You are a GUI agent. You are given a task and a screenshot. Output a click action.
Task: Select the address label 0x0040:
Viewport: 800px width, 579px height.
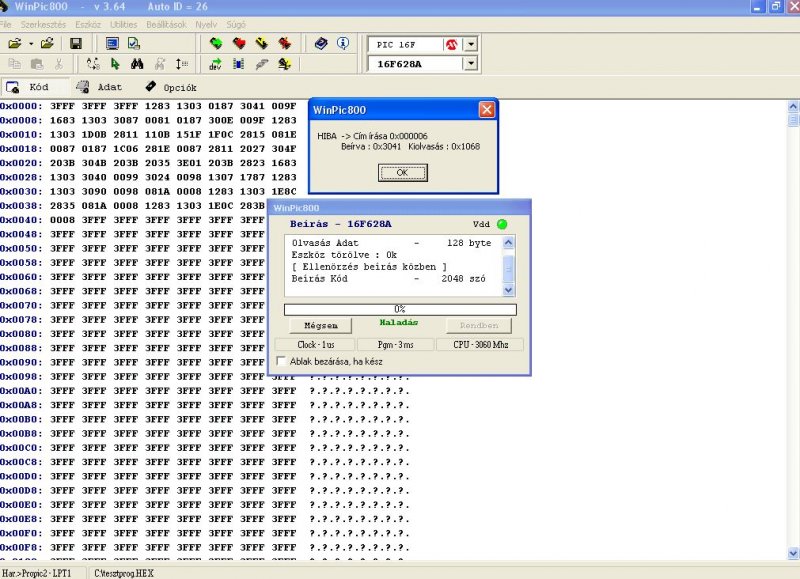[21, 220]
